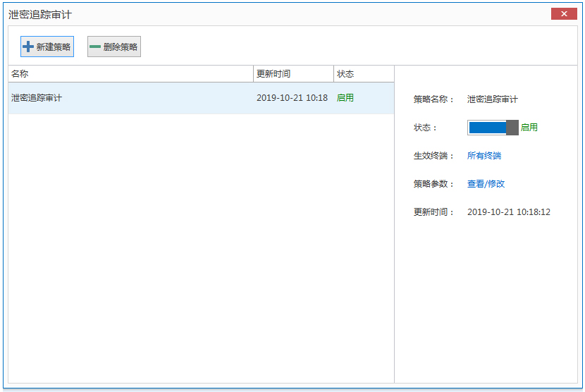Click the 2019-10-21 10:18 cell in list
This screenshot has width=585, height=392.
coord(292,98)
